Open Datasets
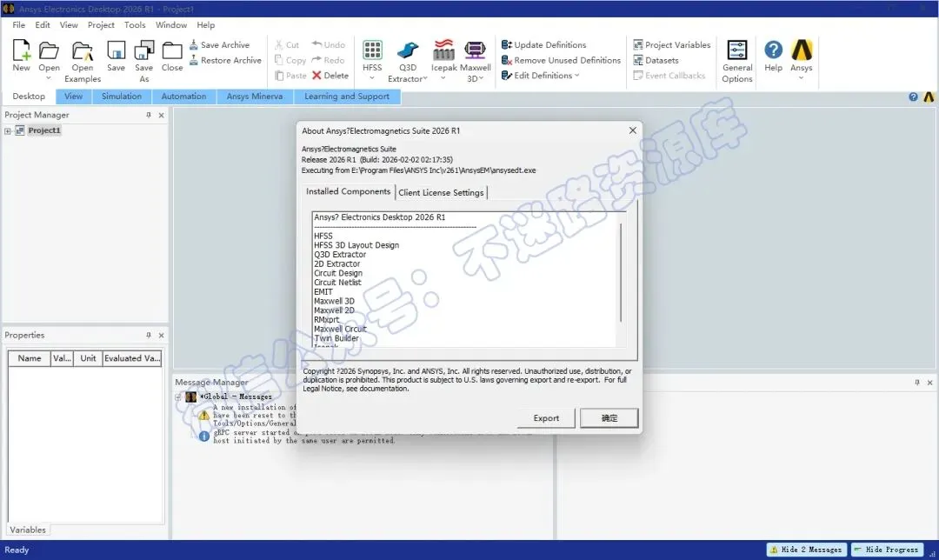Screen dimensions: 939x560 (656, 61)
